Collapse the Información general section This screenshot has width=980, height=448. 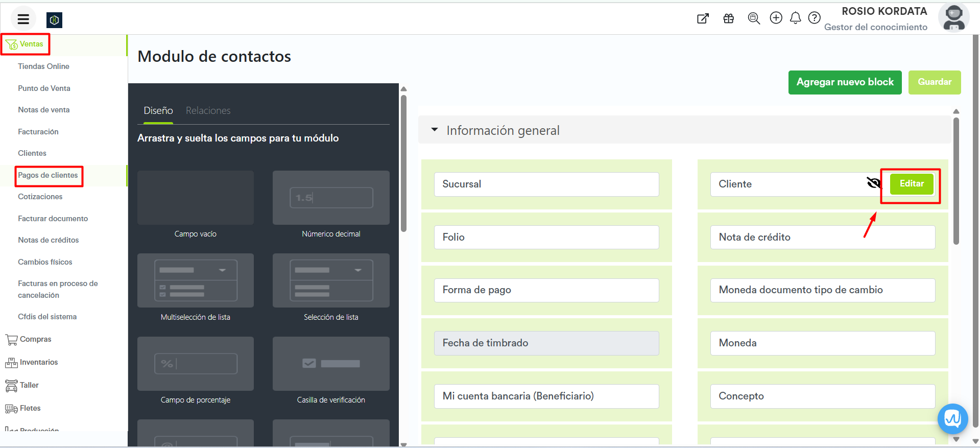435,130
